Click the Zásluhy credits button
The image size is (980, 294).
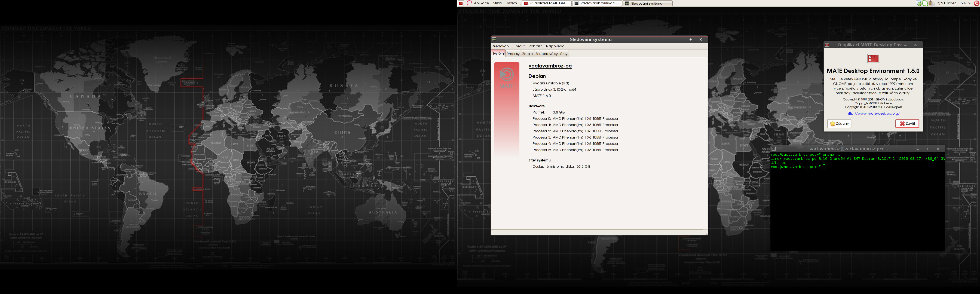(x=839, y=124)
